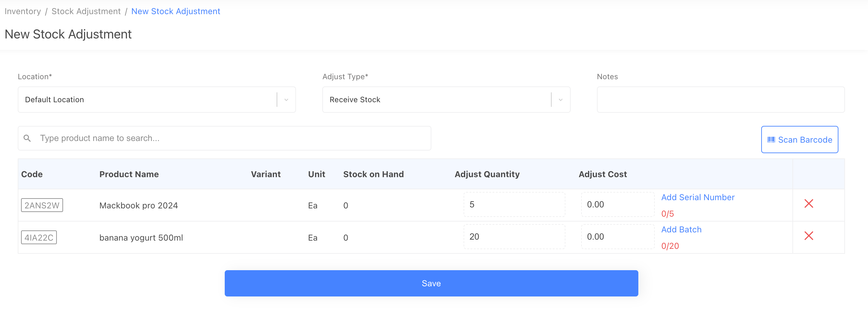
Task: Save the stock adjustment
Action: click(431, 283)
